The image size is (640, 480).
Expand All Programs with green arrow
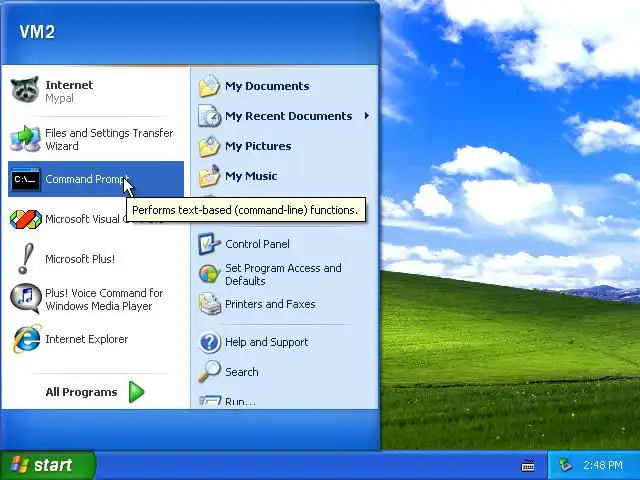[x=136, y=392]
